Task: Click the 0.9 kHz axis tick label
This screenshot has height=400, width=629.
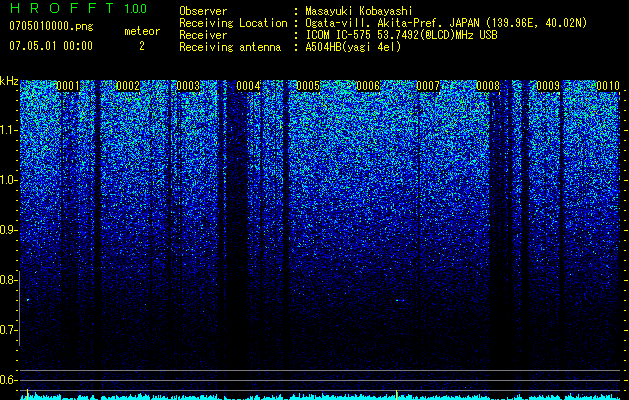Action: 7,230
